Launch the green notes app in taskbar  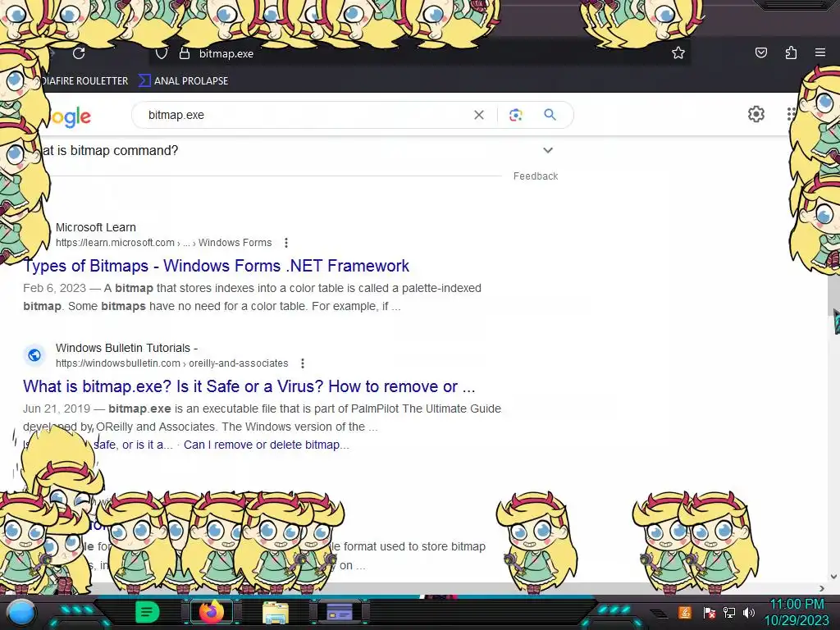[x=148, y=612]
